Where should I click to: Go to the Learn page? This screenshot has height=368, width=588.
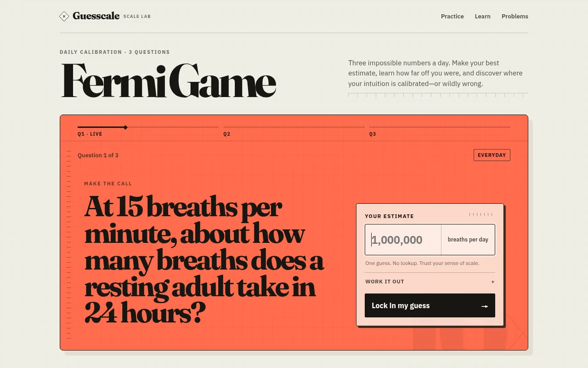click(x=483, y=16)
